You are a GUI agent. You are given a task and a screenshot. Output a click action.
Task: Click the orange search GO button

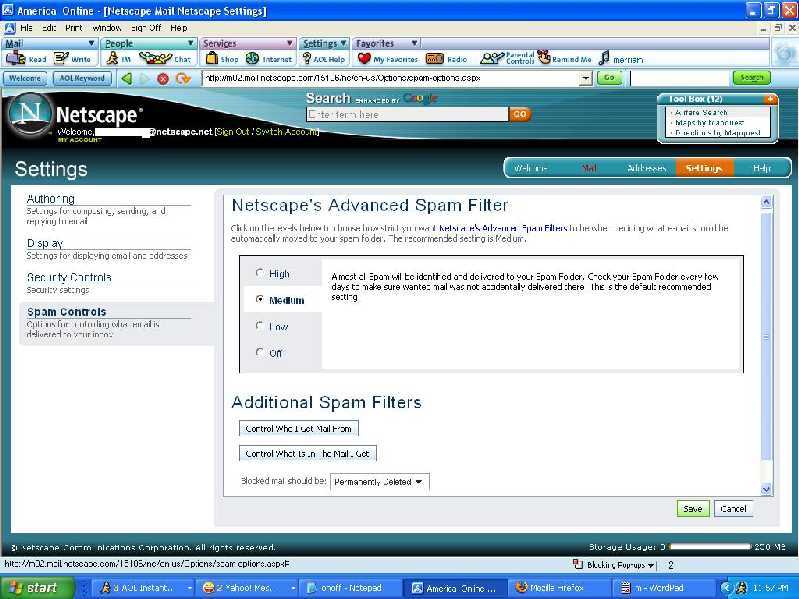pos(519,114)
